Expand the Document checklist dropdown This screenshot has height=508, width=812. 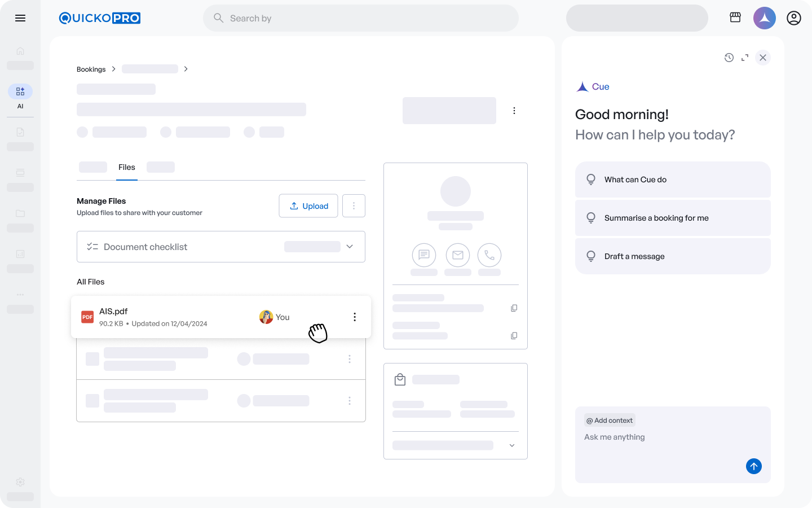point(350,247)
